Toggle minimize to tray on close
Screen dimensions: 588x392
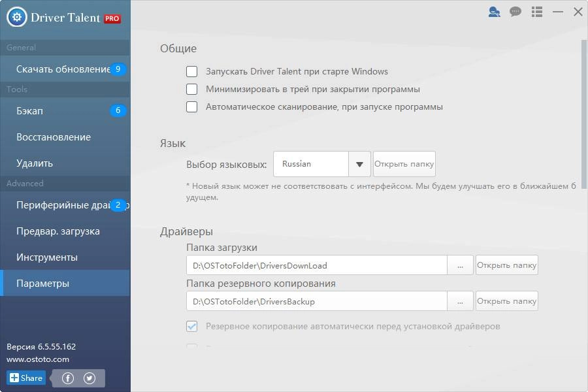[x=191, y=89]
